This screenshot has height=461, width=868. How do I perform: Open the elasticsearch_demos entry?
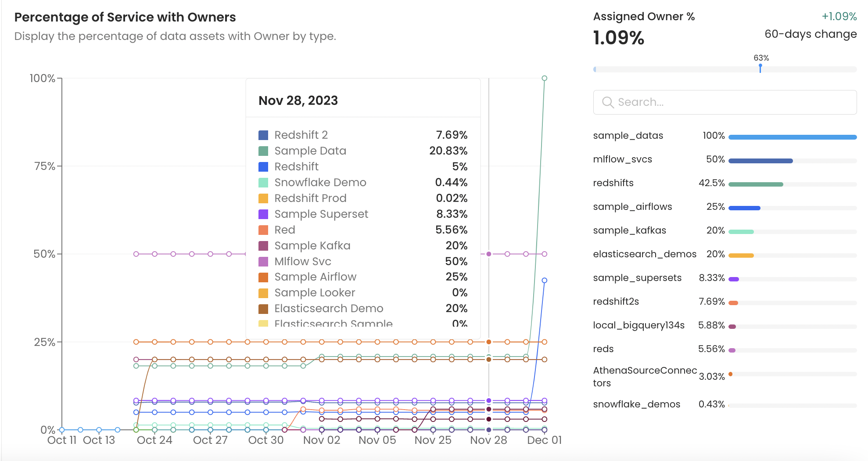click(644, 254)
